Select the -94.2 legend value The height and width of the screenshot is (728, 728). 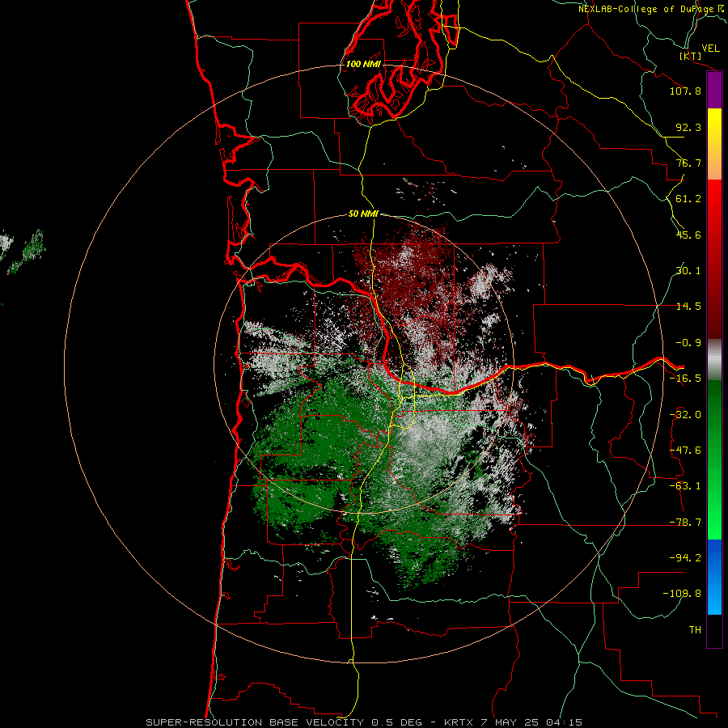(685, 558)
